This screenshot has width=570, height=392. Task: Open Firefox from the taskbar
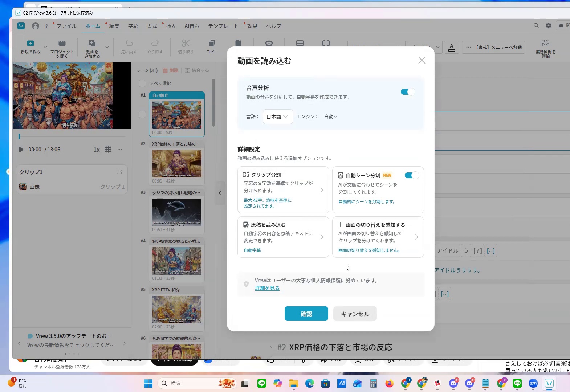coord(390,383)
